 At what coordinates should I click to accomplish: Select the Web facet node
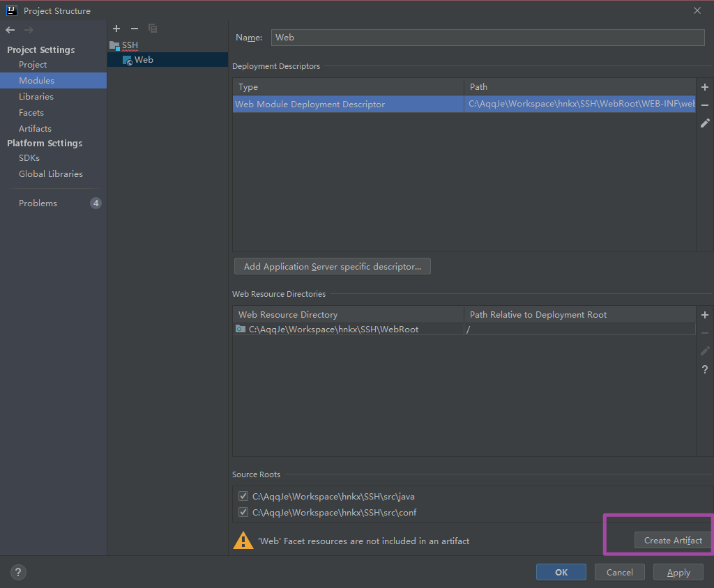138,60
